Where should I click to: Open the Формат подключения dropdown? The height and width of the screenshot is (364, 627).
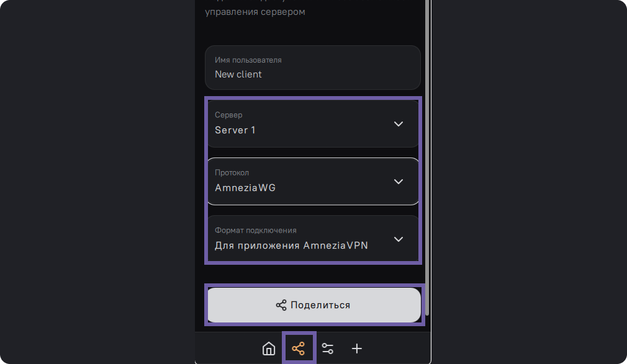click(x=313, y=239)
